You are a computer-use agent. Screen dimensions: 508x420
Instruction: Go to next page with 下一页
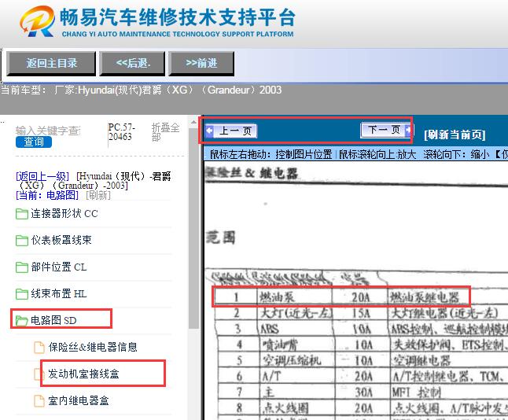(x=387, y=130)
